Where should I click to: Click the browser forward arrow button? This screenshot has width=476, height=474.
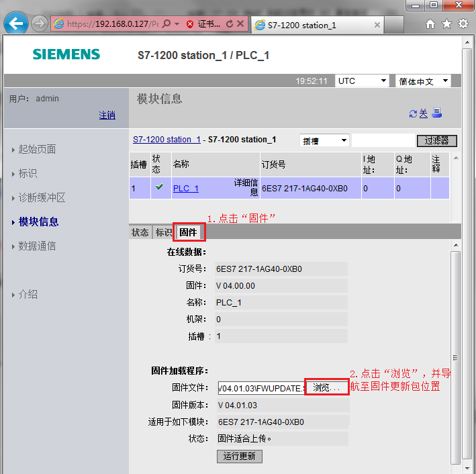pyautogui.click(x=40, y=23)
